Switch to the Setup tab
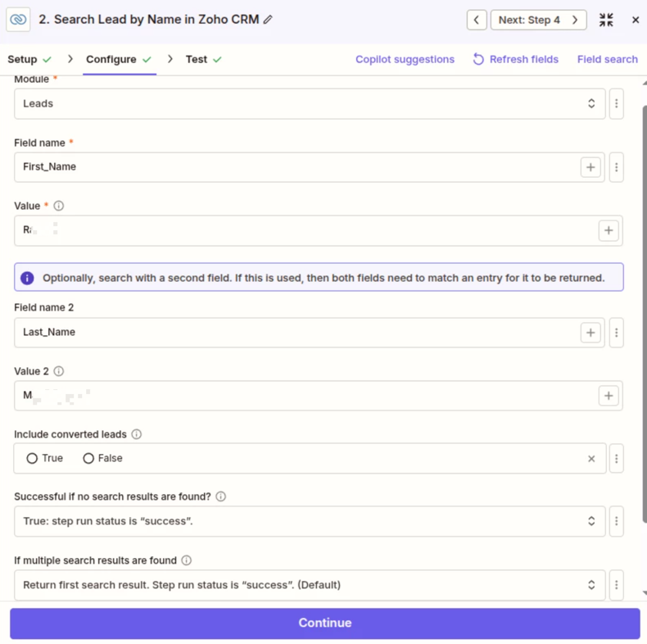The height and width of the screenshot is (644, 647). point(23,59)
